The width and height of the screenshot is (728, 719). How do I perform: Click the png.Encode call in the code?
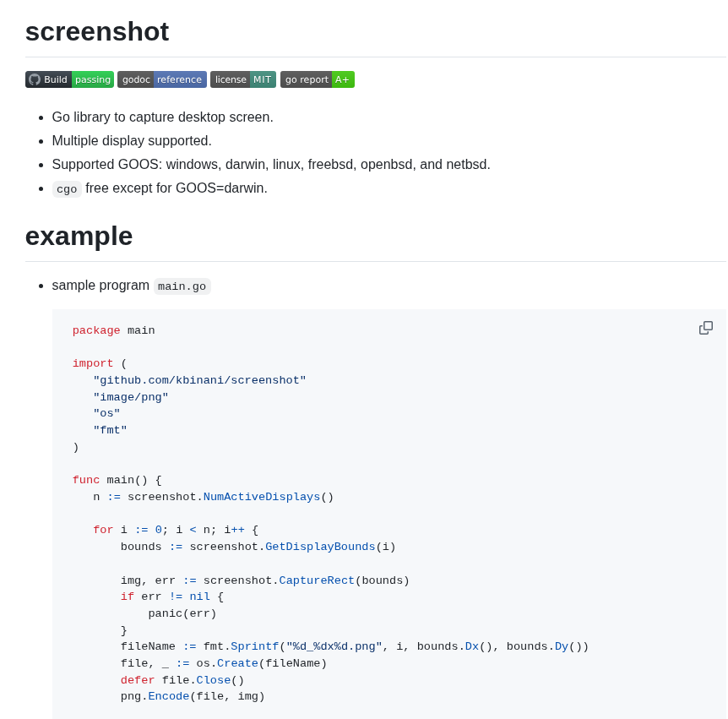tap(168, 696)
